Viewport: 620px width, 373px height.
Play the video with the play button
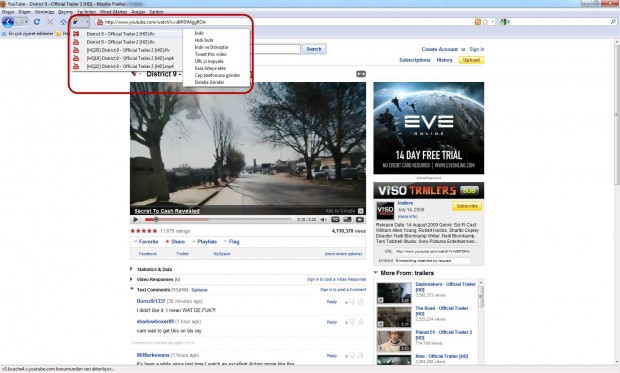click(x=136, y=220)
